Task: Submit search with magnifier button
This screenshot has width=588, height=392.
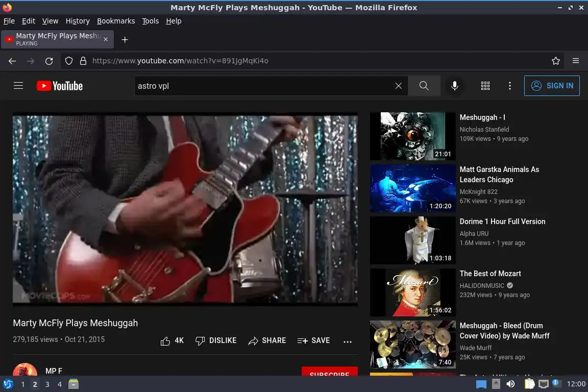Action: [x=424, y=86]
